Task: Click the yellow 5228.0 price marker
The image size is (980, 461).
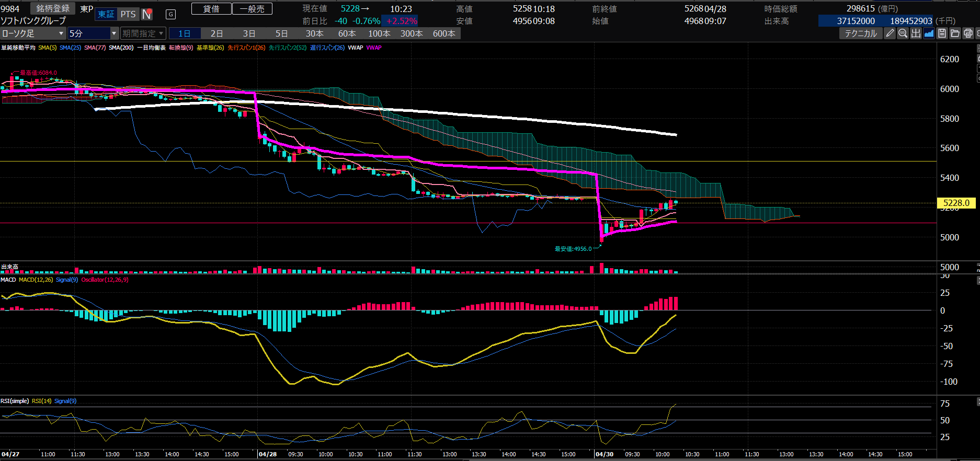Action: point(956,203)
